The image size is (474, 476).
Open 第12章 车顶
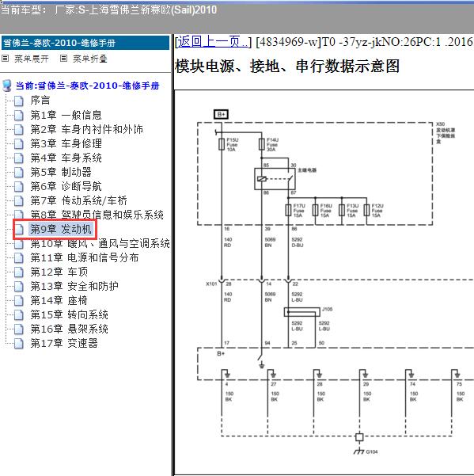coord(59,272)
